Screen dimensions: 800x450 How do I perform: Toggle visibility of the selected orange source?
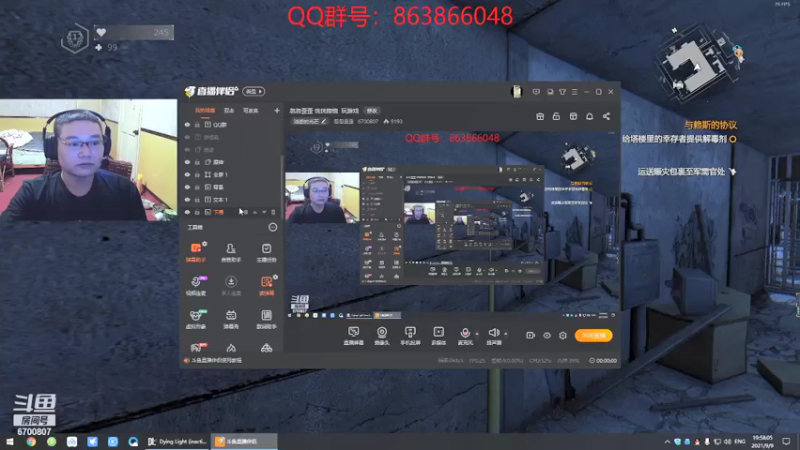187,212
